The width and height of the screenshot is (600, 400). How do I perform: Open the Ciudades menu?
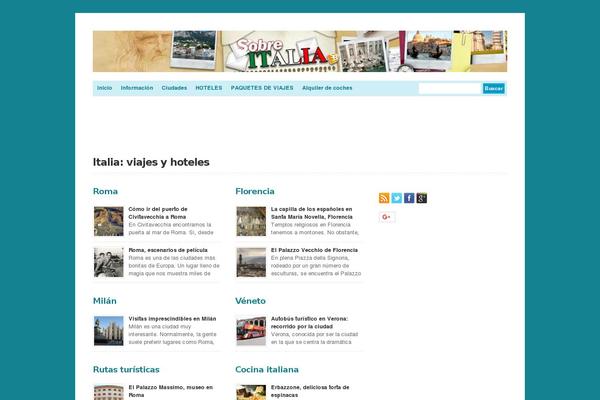tap(174, 88)
